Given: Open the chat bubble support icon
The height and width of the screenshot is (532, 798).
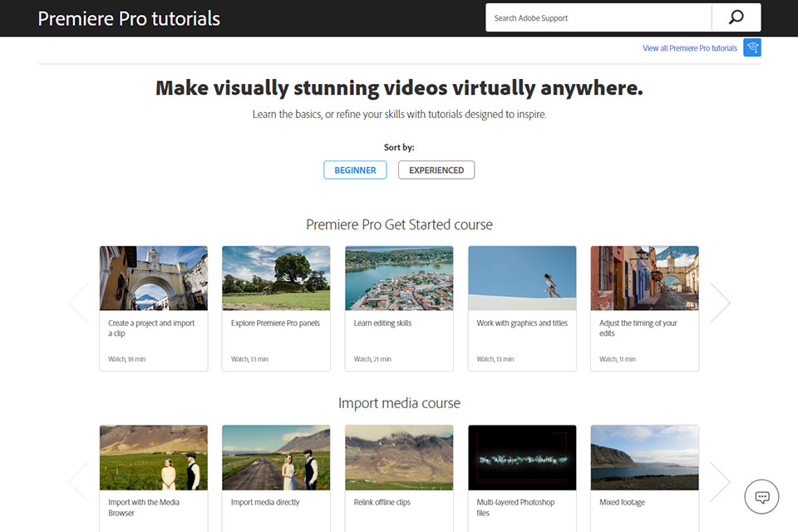Looking at the screenshot, I should coord(761,497).
